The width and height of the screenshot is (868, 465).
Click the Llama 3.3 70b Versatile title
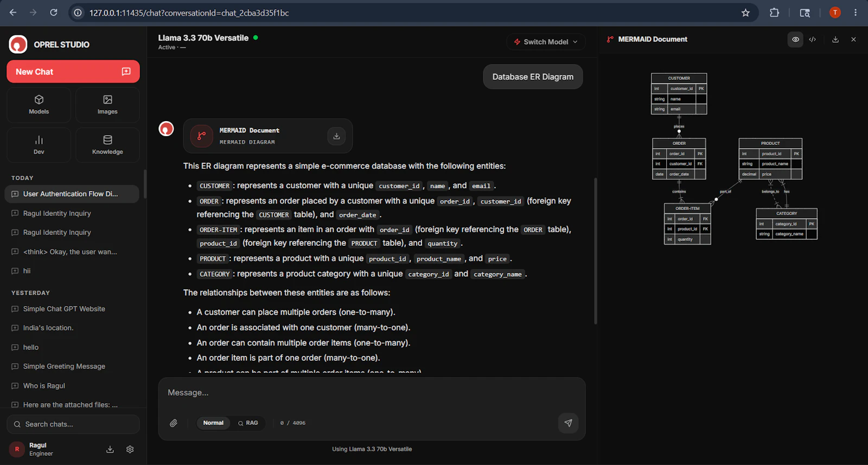(x=203, y=37)
